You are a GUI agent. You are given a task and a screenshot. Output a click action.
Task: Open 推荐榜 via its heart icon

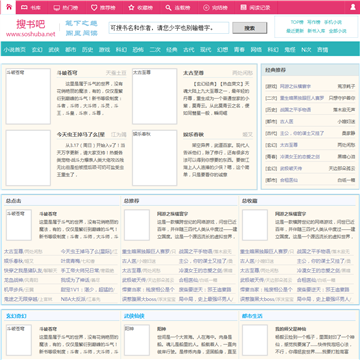[x=94, y=7]
